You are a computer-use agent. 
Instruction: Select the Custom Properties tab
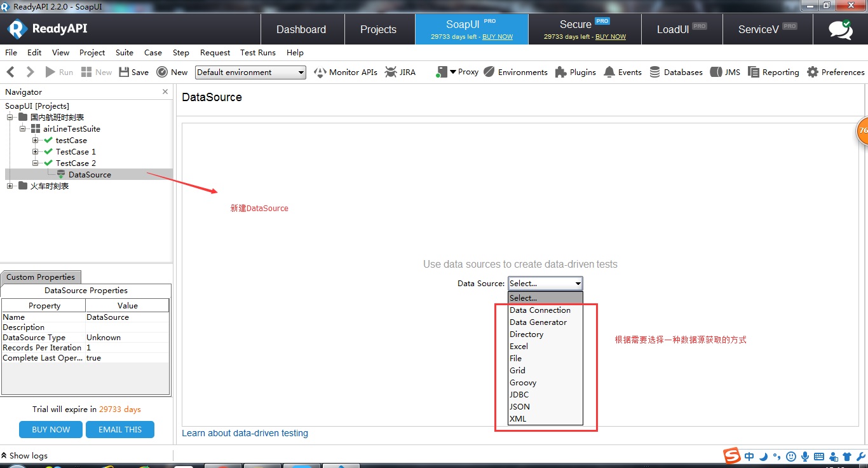click(41, 277)
